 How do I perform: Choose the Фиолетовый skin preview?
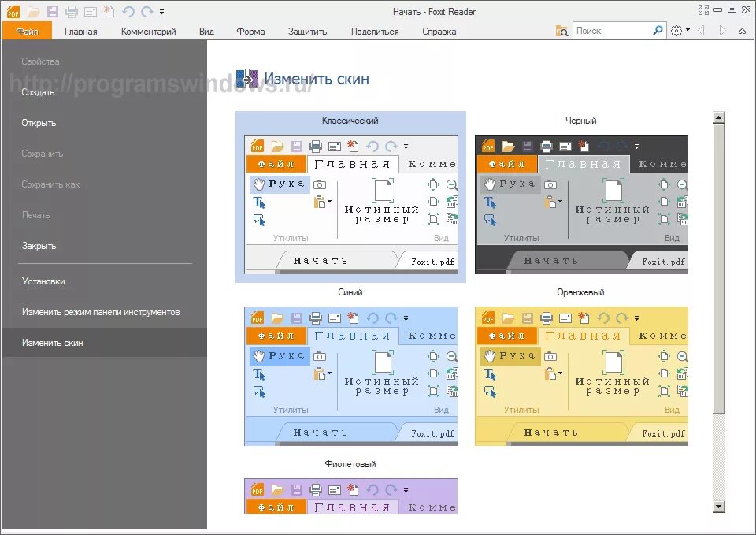tap(350, 496)
